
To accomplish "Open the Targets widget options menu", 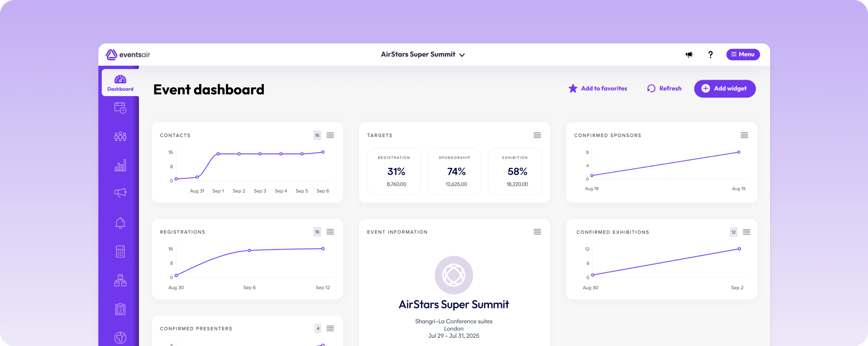I will click(537, 135).
